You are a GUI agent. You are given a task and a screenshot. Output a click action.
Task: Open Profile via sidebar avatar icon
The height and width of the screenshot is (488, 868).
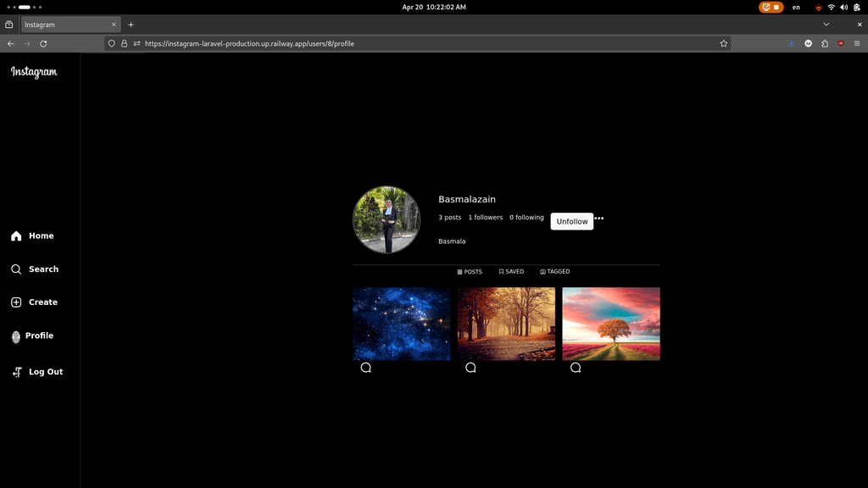click(x=16, y=337)
